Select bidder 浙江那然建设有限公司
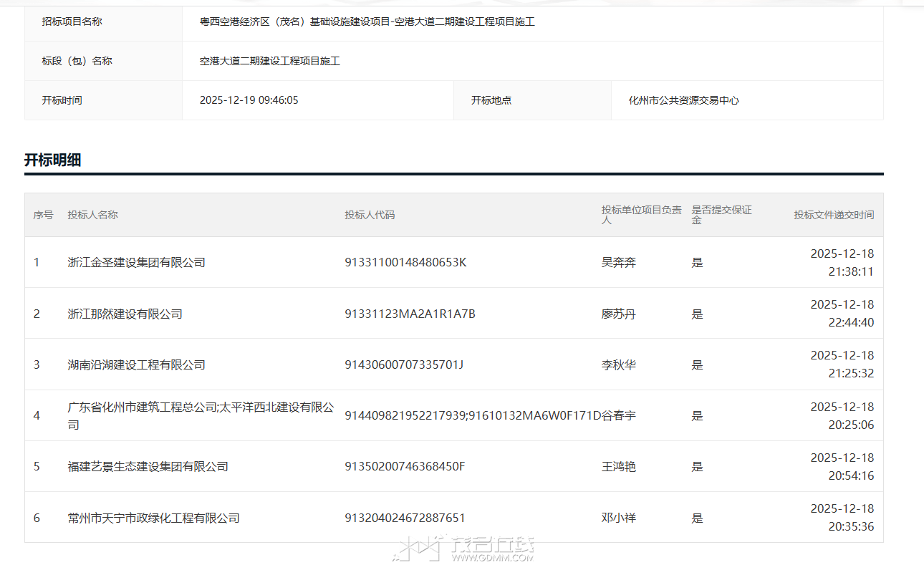The image size is (924, 565). coord(125,314)
